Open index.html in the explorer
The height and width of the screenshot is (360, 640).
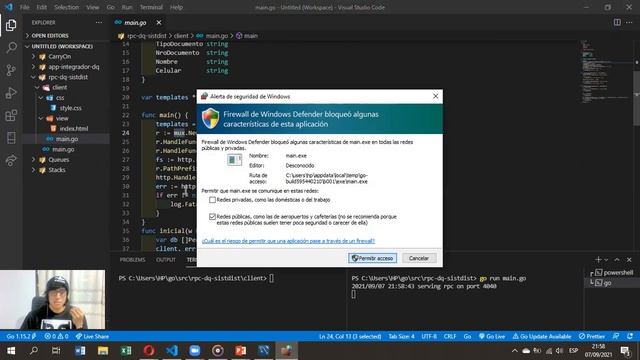(x=73, y=129)
